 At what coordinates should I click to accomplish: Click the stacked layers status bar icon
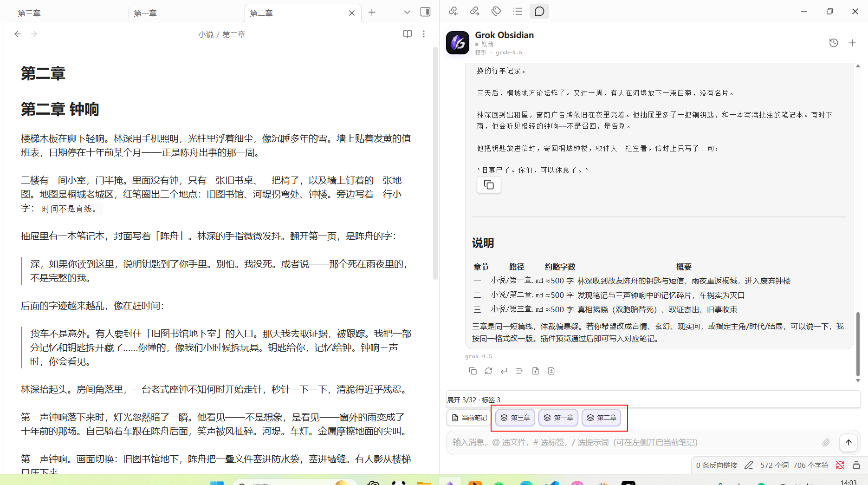click(x=856, y=465)
